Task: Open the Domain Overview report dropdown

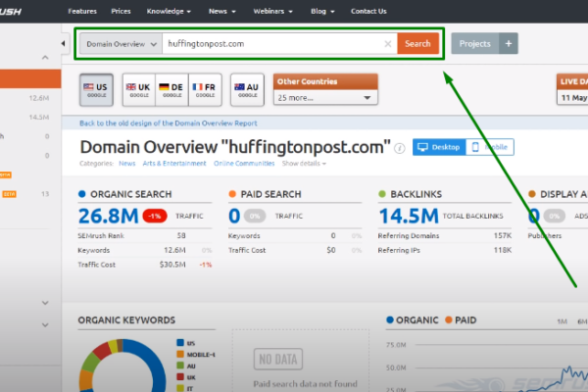Action: pyautogui.click(x=122, y=44)
